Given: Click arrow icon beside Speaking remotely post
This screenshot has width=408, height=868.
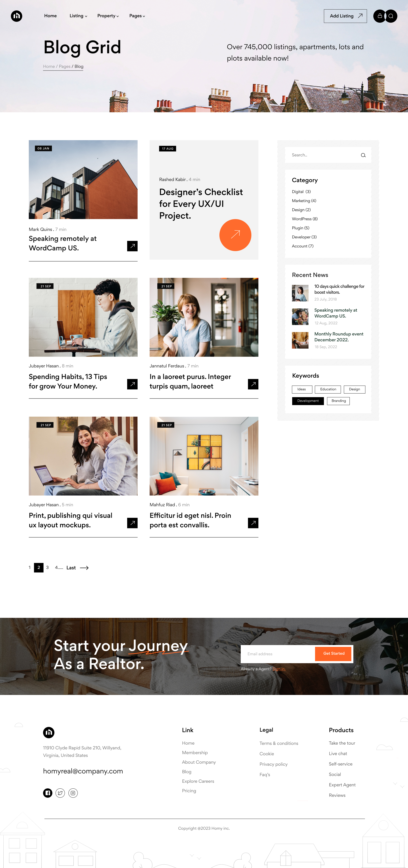Looking at the screenshot, I should pos(132,246).
